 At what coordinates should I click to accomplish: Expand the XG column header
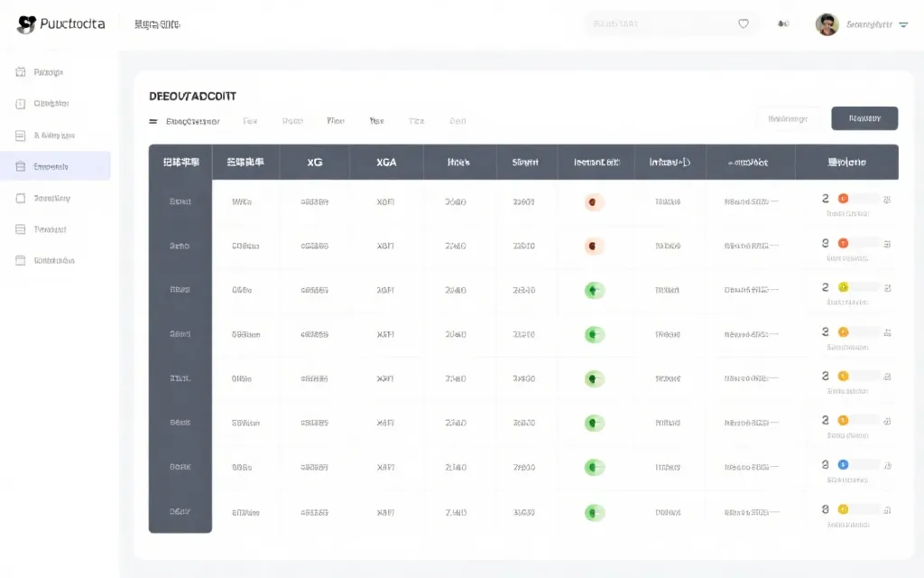tap(314, 163)
